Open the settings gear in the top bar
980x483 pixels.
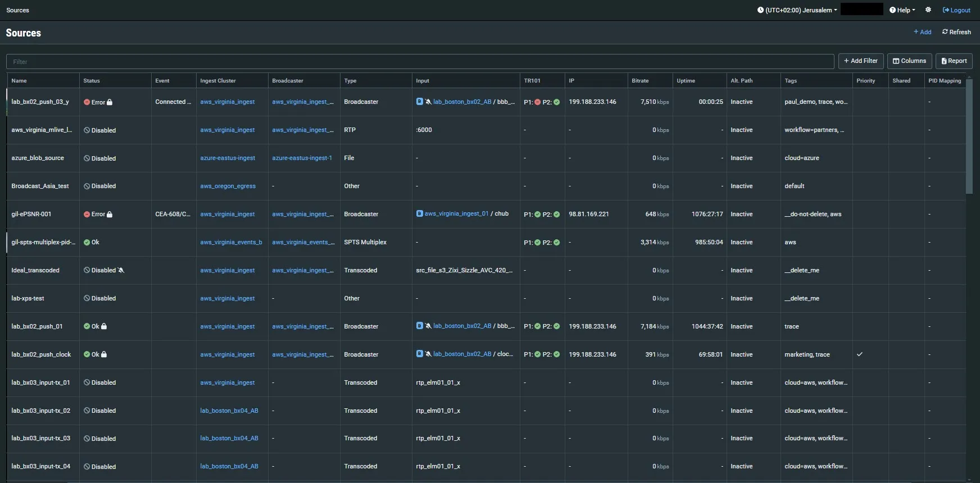point(928,10)
